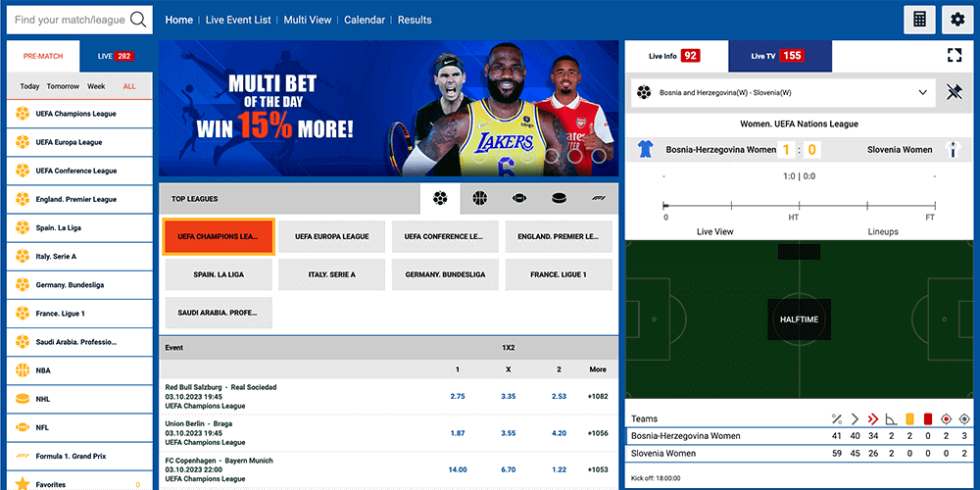Click the shots off target icon

point(964,418)
